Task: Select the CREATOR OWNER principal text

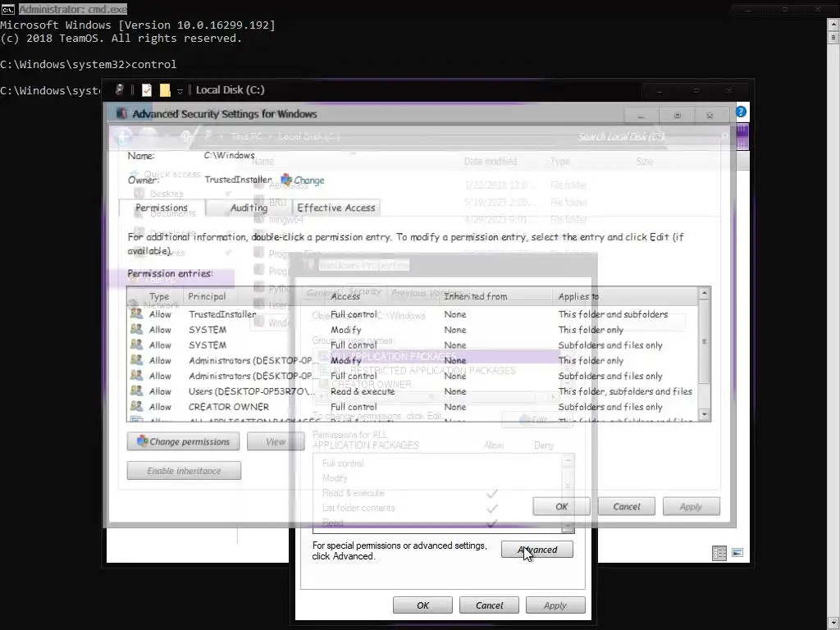Action: (x=229, y=407)
